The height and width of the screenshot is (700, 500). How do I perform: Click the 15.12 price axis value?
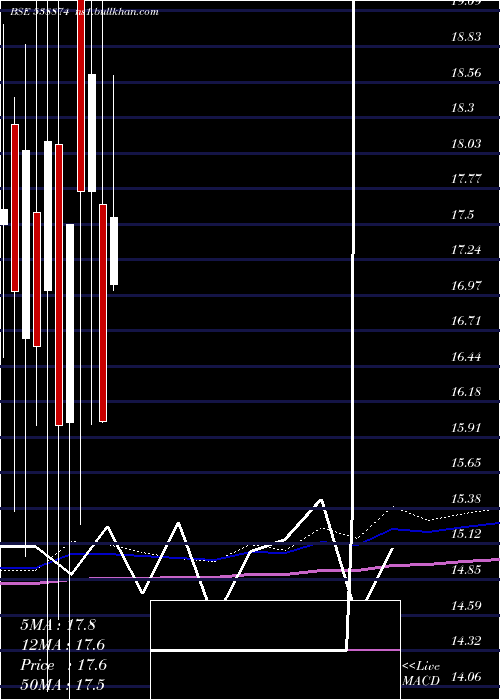coord(466,534)
